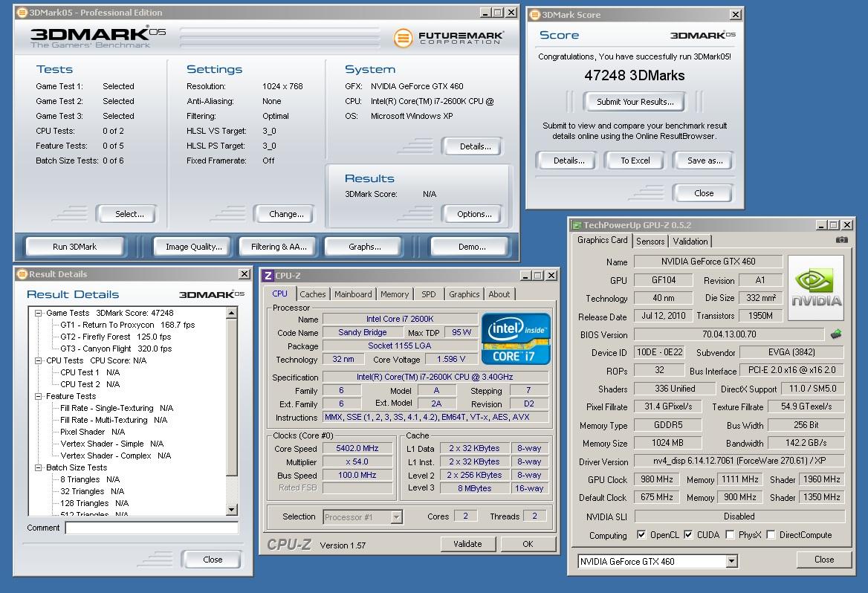The image size is (868, 593).
Task: Click the GPU-Z Driver Version field
Action: pyautogui.click(x=739, y=461)
